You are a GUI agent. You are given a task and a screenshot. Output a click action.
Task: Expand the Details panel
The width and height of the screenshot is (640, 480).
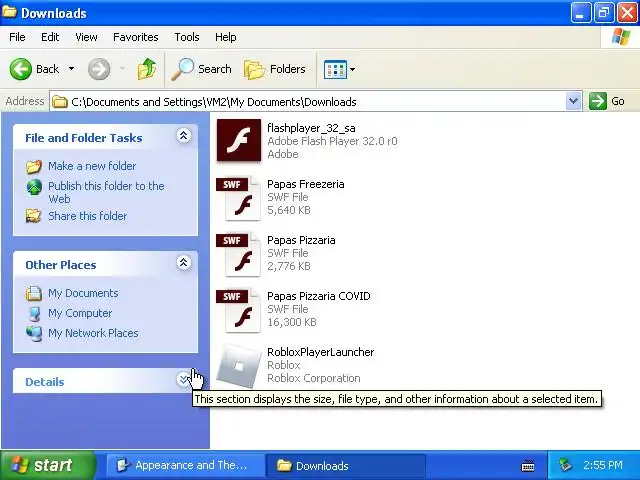(x=184, y=379)
